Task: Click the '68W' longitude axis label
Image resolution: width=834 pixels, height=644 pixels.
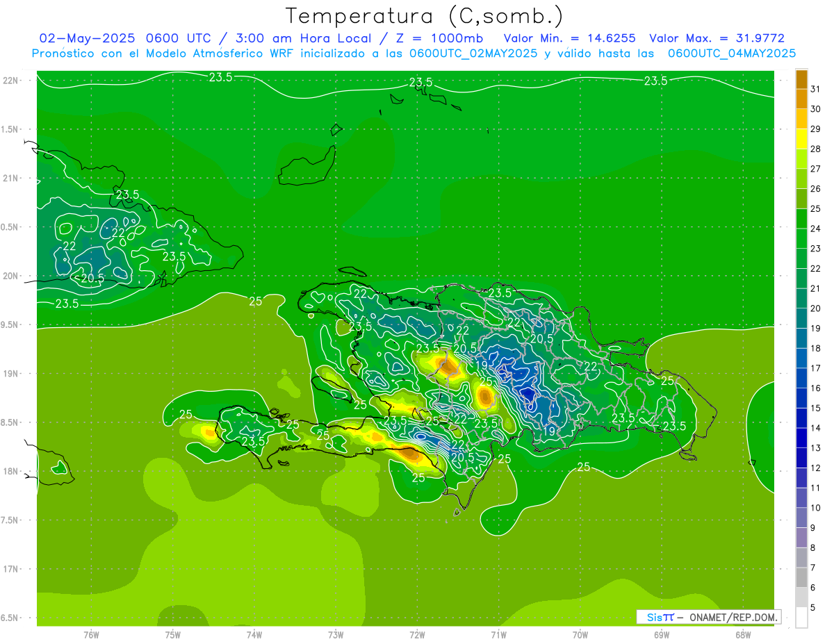Action: tap(743, 635)
